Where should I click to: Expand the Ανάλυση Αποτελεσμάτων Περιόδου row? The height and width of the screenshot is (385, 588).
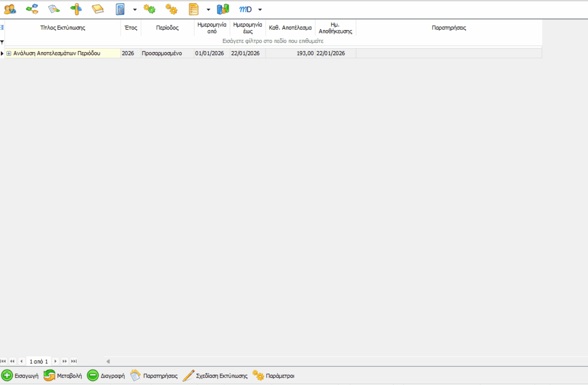pos(9,53)
